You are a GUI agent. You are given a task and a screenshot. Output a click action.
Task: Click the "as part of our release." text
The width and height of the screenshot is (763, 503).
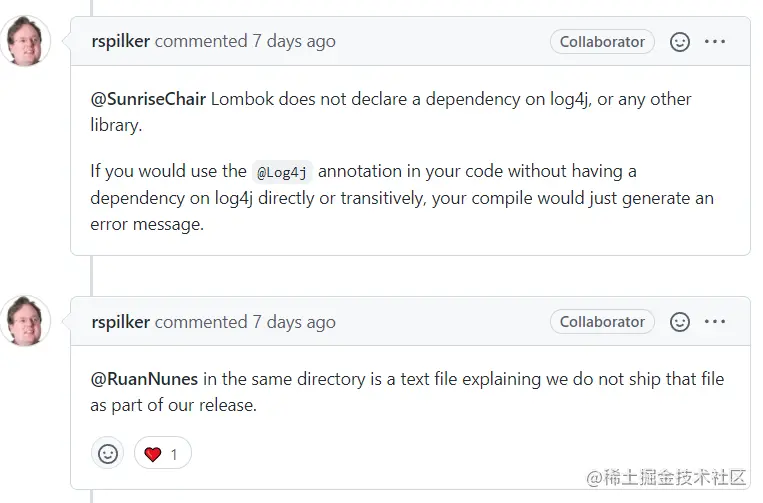pyautogui.click(x=173, y=406)
